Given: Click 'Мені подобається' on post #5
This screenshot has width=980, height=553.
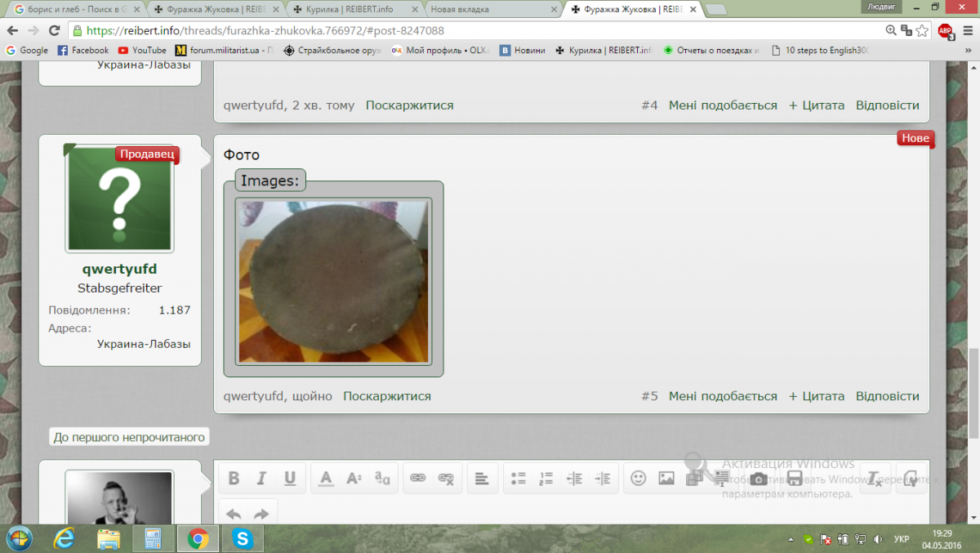Looking at the screenshot, I should 723,396.
